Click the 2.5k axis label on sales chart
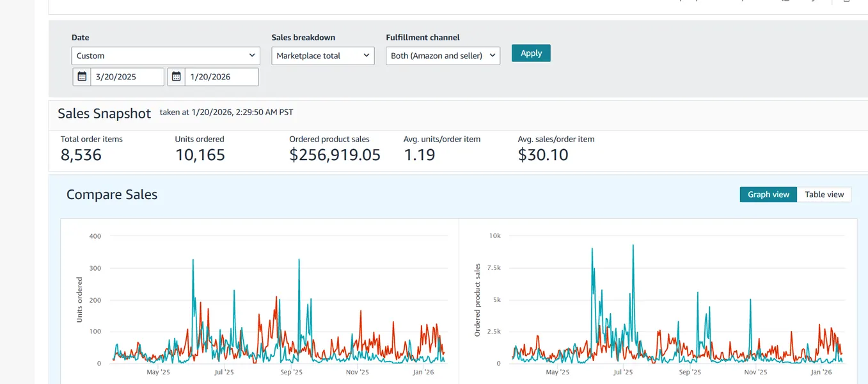Viewport: 868px width, 384px height. [x=493, y=332]
